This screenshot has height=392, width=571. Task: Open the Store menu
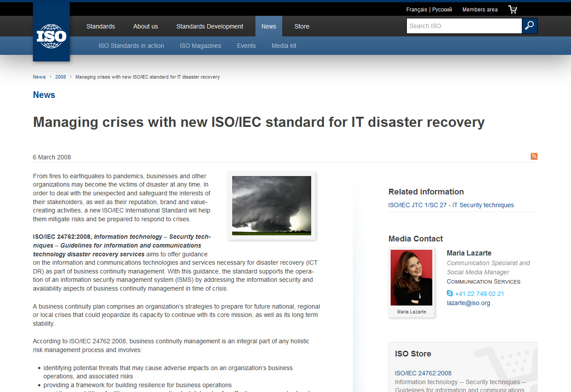tap(302, 26)
